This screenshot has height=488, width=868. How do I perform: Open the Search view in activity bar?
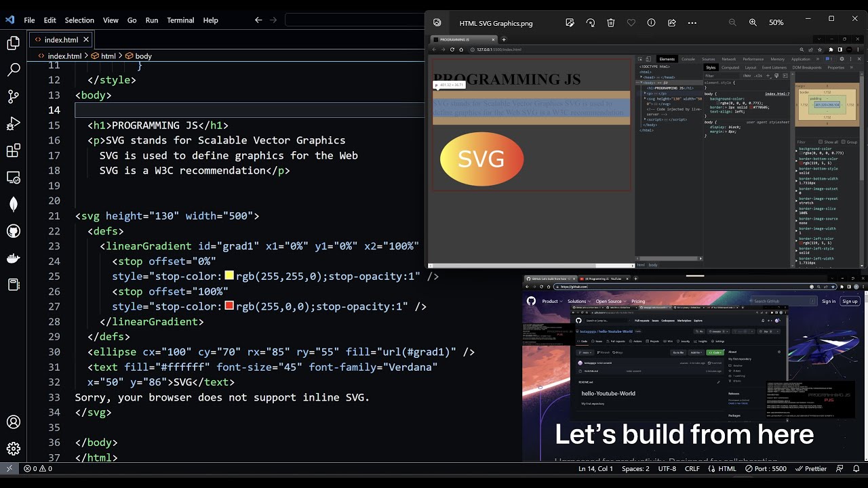[14, 70]
